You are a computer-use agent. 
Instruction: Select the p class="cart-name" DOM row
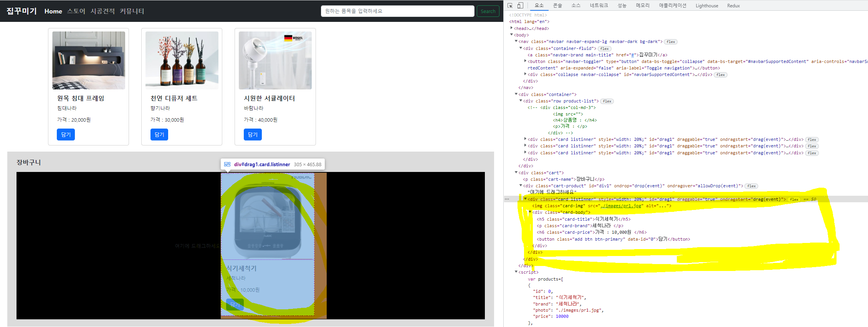[564, 179]
